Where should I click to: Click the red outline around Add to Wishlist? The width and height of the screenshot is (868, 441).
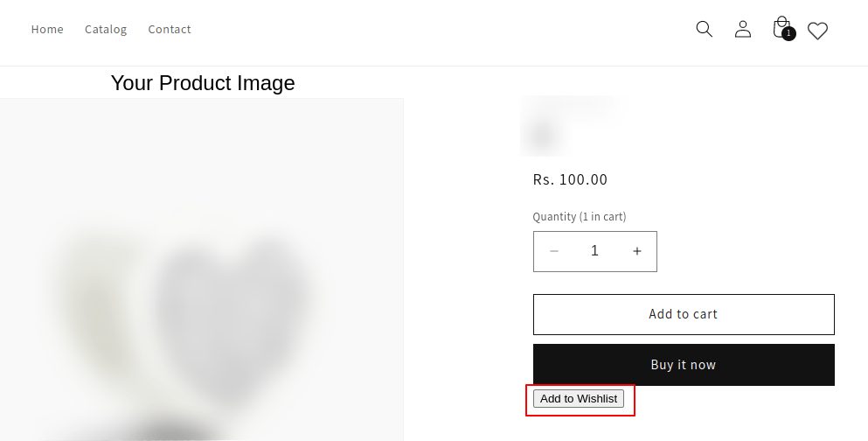coord(633,400)
